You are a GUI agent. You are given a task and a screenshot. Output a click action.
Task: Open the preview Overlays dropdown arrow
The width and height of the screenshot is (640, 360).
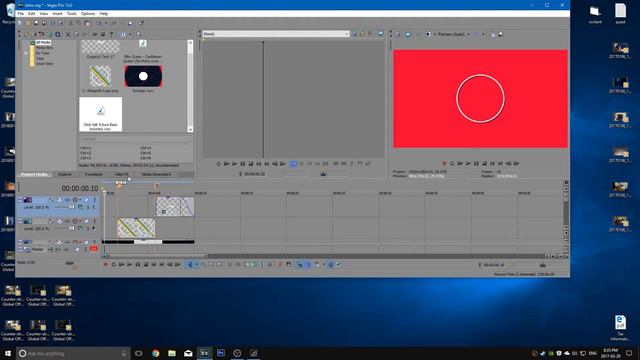coord(484,35)
